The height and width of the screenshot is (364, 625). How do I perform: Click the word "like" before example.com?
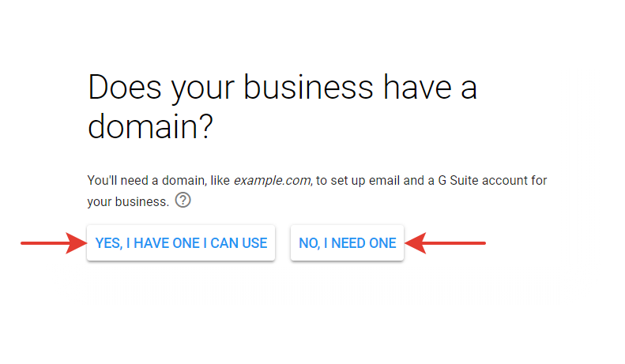(x=220, y=180)
